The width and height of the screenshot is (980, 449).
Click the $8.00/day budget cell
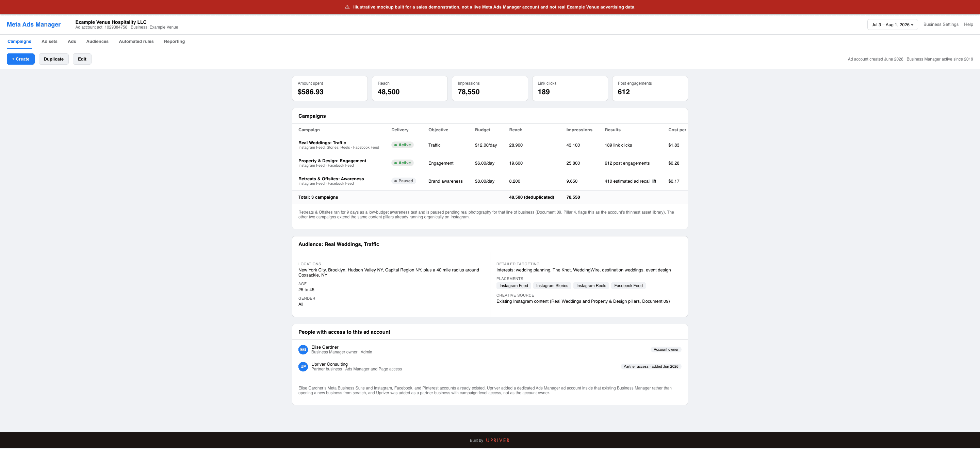(x=485, y=181)
